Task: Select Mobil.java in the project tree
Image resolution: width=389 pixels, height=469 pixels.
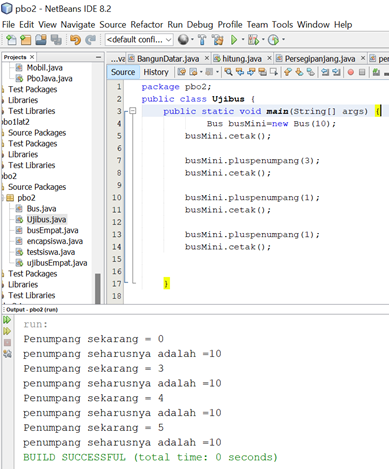Action: click(44, 68)
